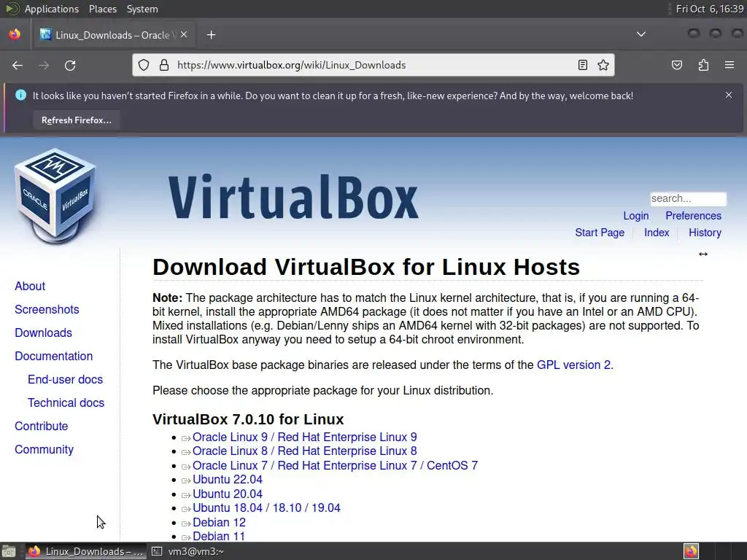The width and height of the screenshot is (747, 560).
Task: Expand the list all tabs chevron
Action: (641, 34)
